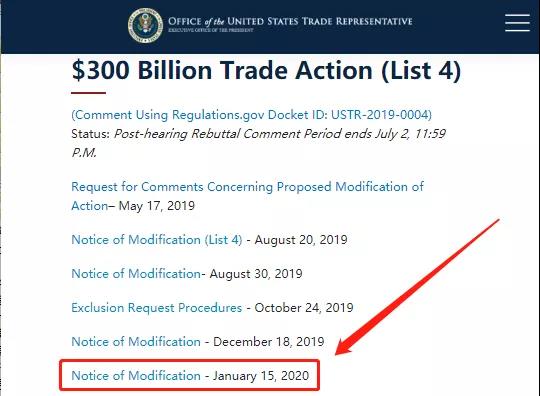Open Request for Comments Concerning Proposed Modification link
Viewport: 540px width, 396px height.
tap(247, 196)
